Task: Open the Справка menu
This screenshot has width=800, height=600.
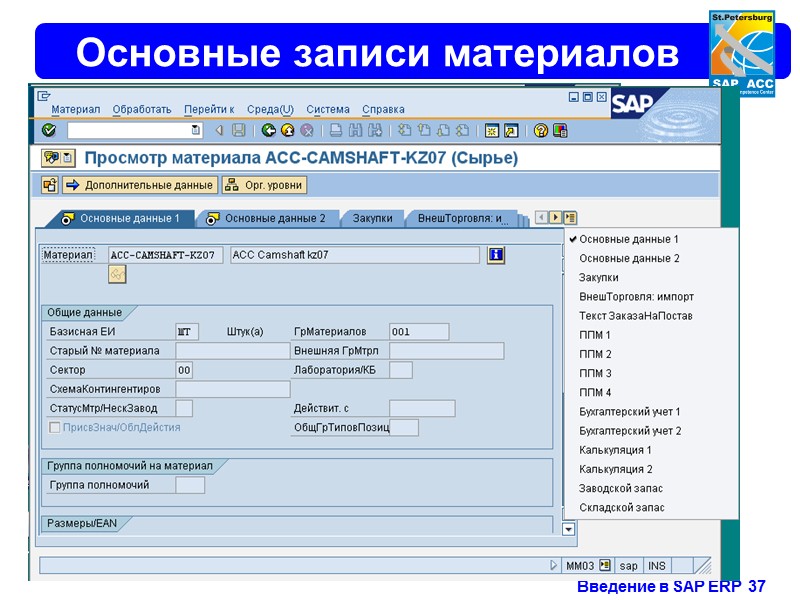Action: coord(383,109)
